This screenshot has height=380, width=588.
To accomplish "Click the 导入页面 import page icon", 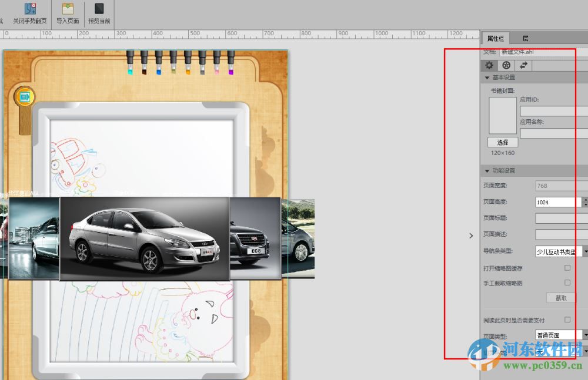I will pyautogui.click(x=68, y=9).
